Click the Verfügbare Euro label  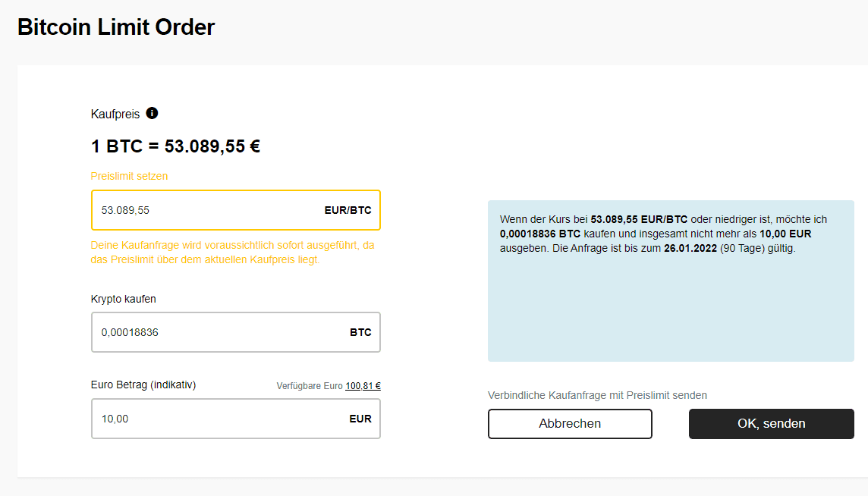310,386
